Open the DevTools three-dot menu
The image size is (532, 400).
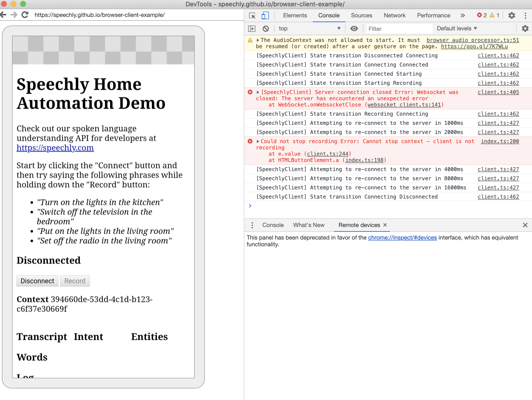[x=525, y=15]
